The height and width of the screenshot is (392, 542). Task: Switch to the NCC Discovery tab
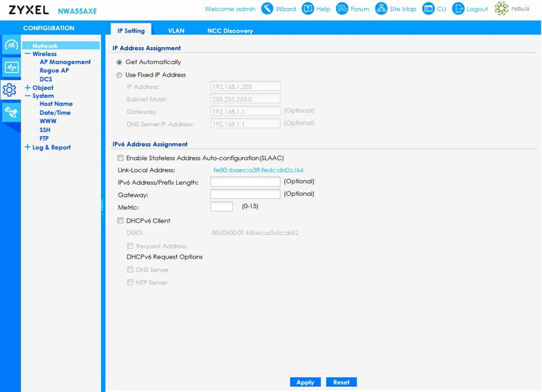230,31
